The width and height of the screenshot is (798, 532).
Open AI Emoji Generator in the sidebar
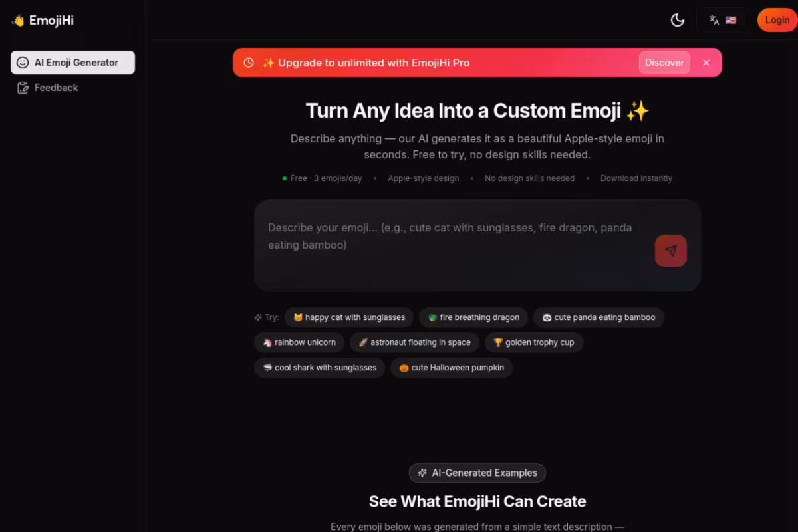point(72,63)
